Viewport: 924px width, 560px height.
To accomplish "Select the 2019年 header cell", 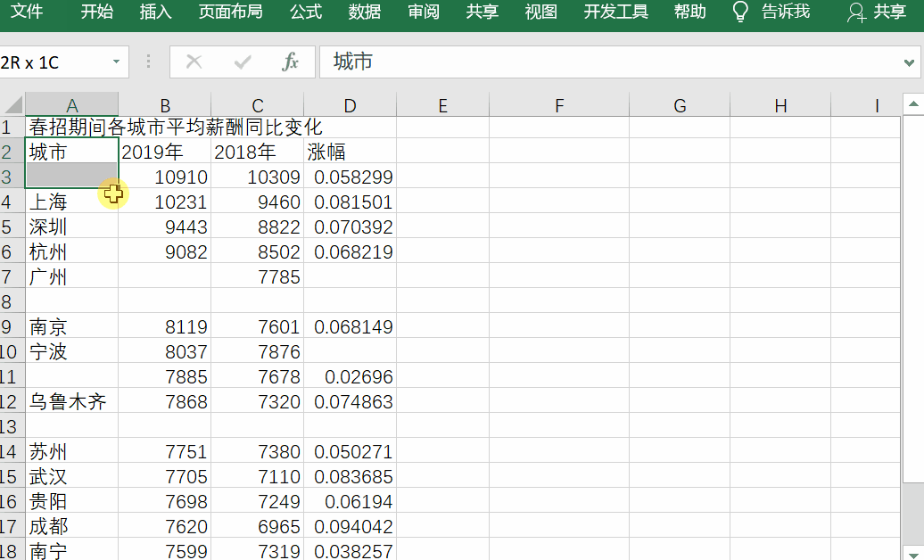I will click(164, 151).
